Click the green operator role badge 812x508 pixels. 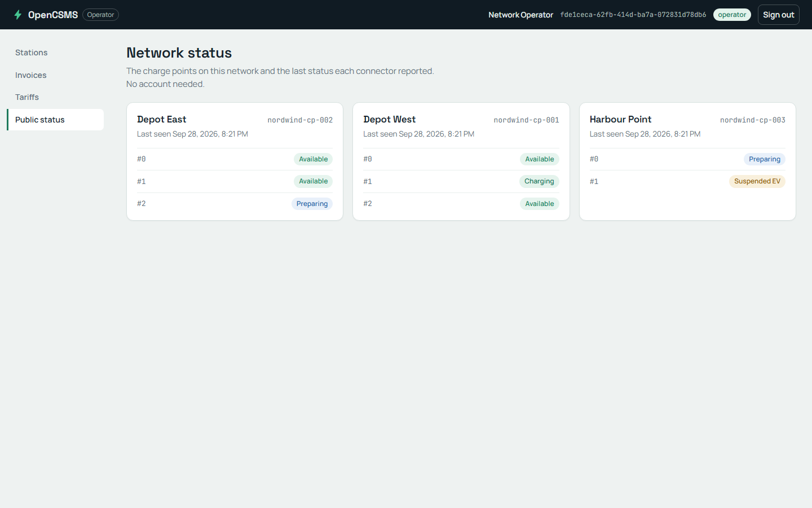click(x=732, y=15)
